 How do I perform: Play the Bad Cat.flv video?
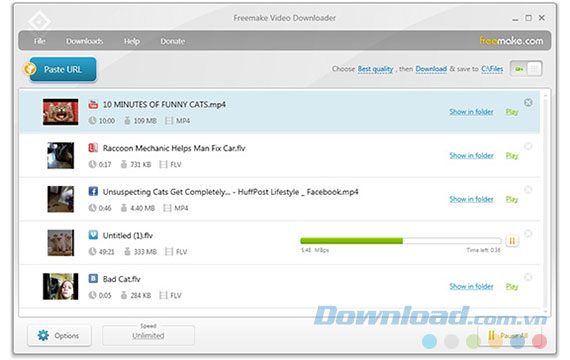point(512,286)
